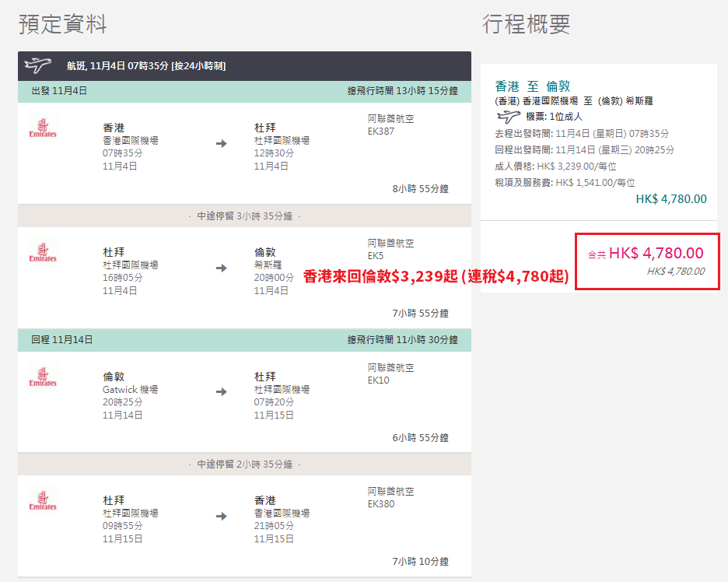This screenshot has width=728, height=582.
Task: Click the 預定資料 heading
Action: pyautogui.click(x=63, y=23)
